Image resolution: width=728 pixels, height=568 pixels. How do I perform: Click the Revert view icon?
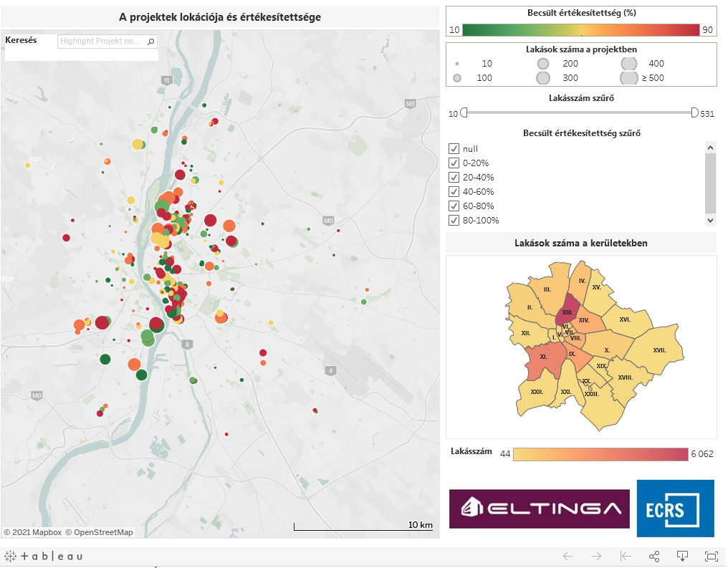tap(625, 557)
